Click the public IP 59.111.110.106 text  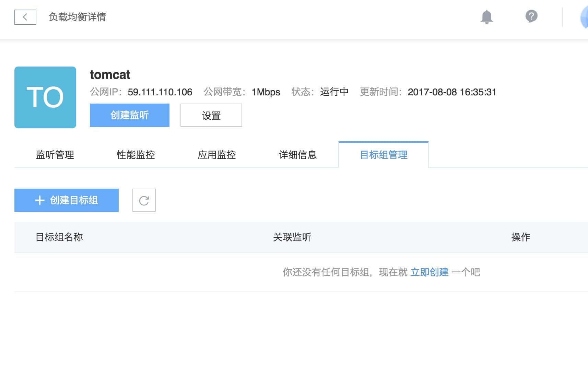(x=160, y=92)
